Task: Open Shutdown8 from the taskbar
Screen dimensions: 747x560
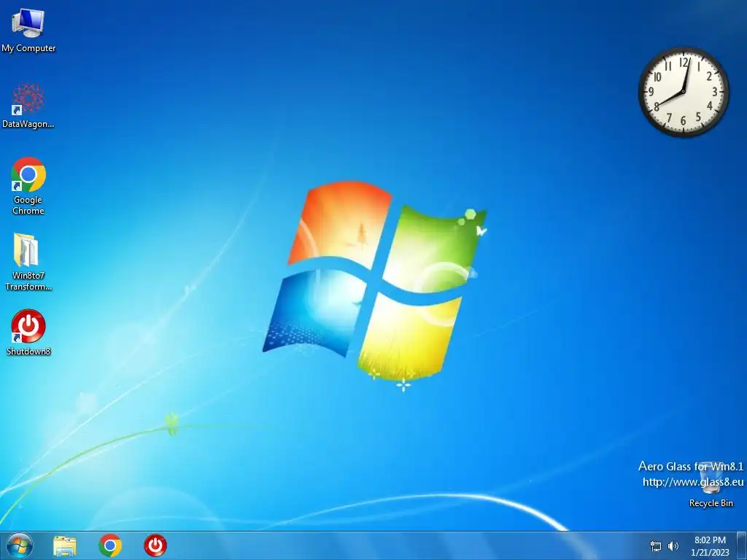Action: tap(155, 545)
